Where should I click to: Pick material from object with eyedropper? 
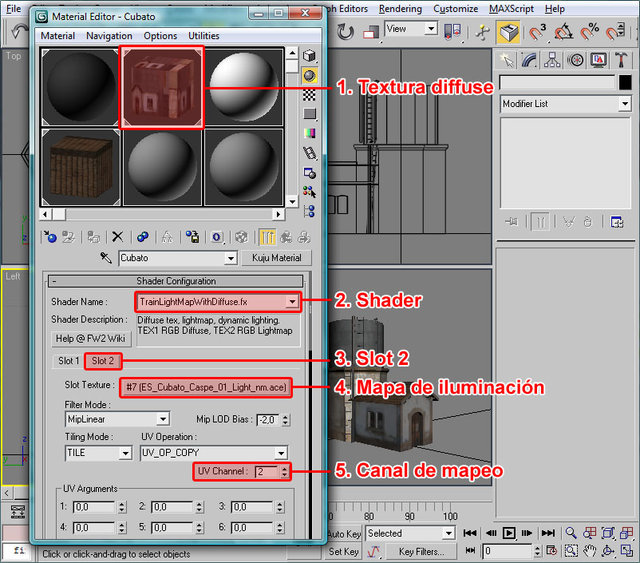pyautogui.click(x=105, y=258)
